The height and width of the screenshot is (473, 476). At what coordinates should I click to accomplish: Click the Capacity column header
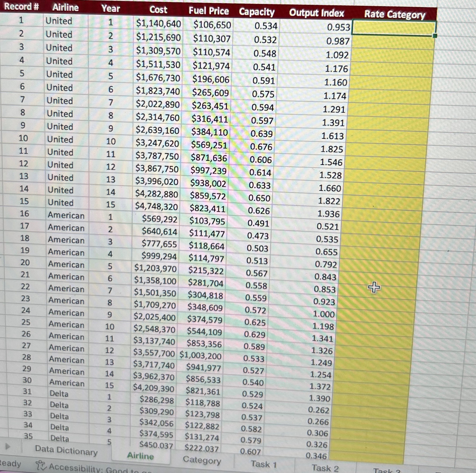pos(257,12)
